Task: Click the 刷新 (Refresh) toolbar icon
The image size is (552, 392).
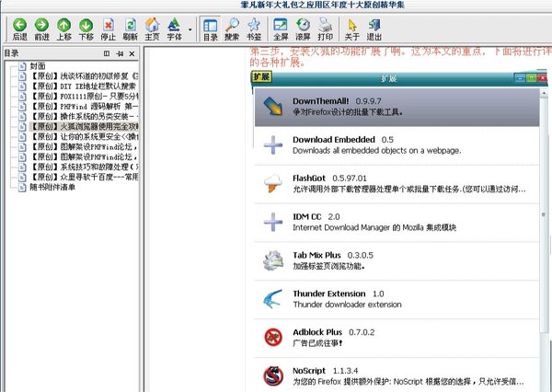Action: coord(130,28)
